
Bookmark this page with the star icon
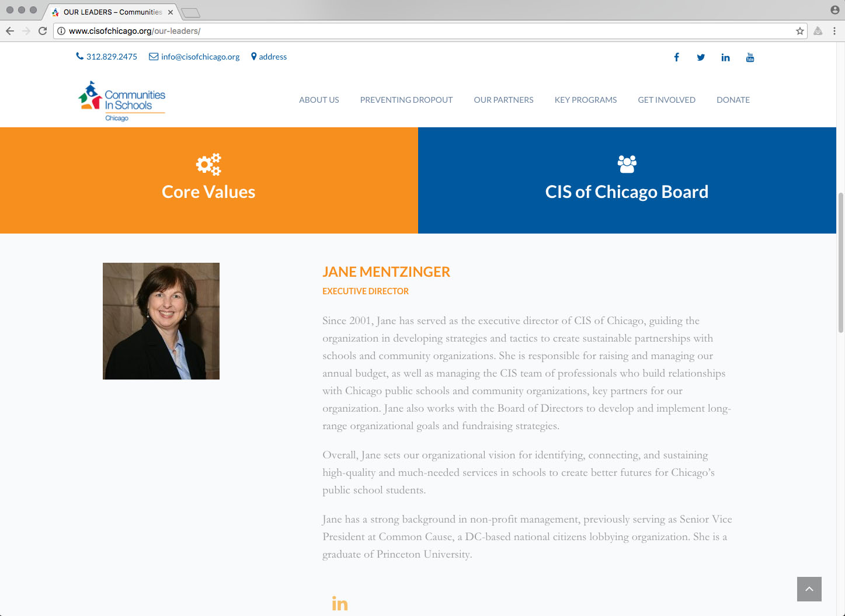pyautogui.click(x=799, y=31)
